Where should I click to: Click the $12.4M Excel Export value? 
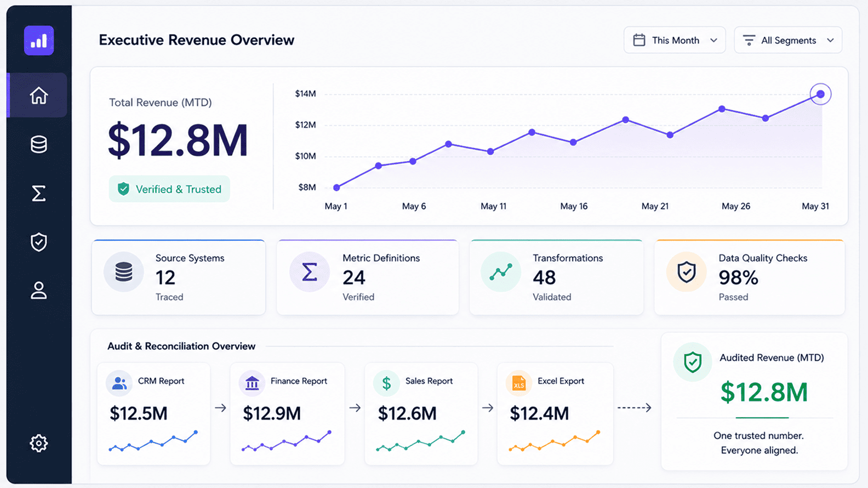[x=539, y=413]
